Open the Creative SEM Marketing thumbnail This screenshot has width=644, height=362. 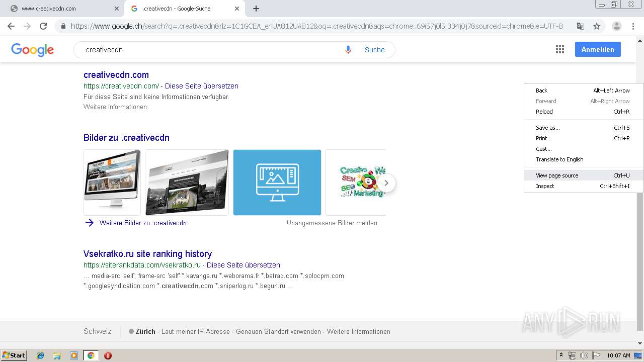coord(356,183)
